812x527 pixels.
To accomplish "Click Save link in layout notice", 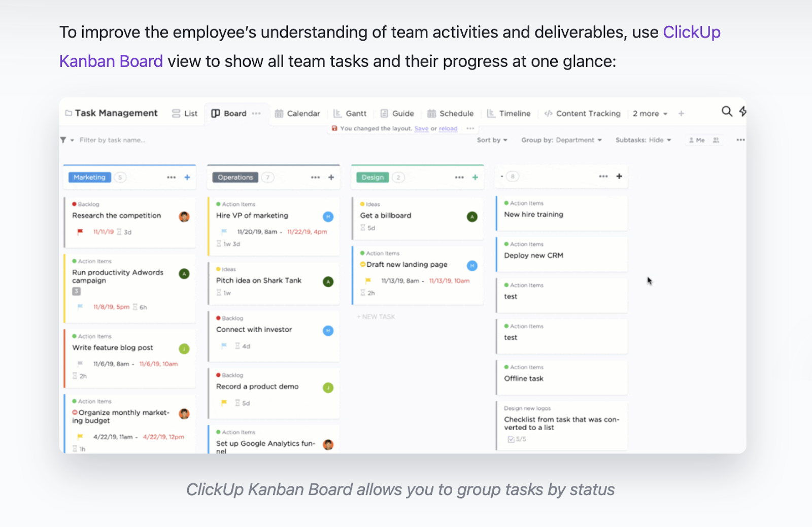I will pyautogui.click(x=421, y=129).
